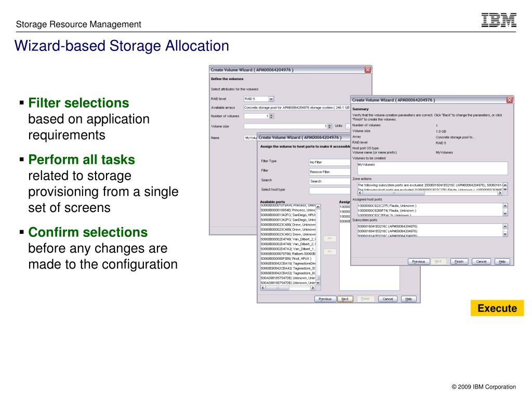
Task: Select port 50060B0000678786 Ratbert
Action: tap(288, 254)
